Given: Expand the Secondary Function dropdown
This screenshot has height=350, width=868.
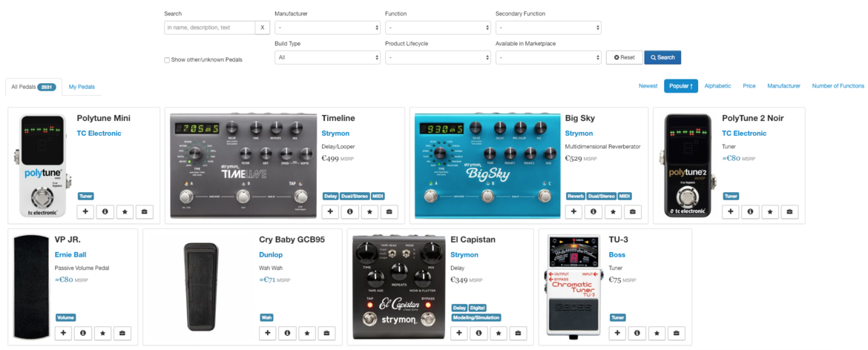Looking at the screenshot, I should 548,27.
